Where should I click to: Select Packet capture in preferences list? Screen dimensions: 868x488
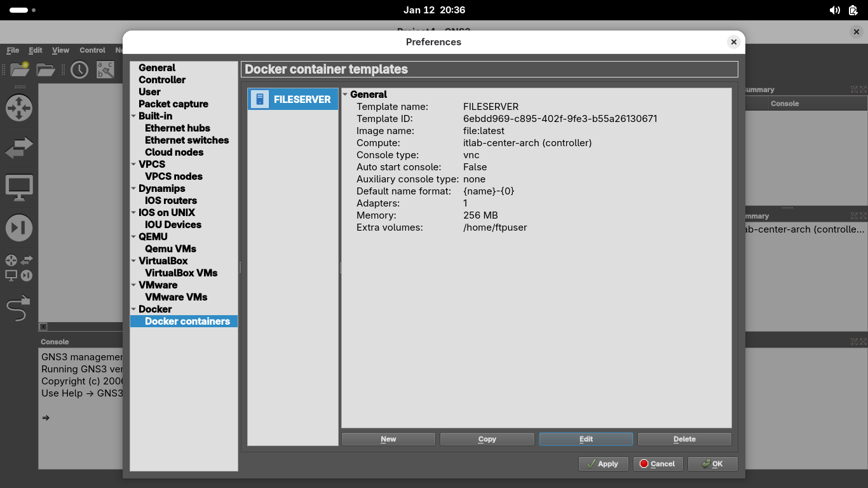click(173, 104)
